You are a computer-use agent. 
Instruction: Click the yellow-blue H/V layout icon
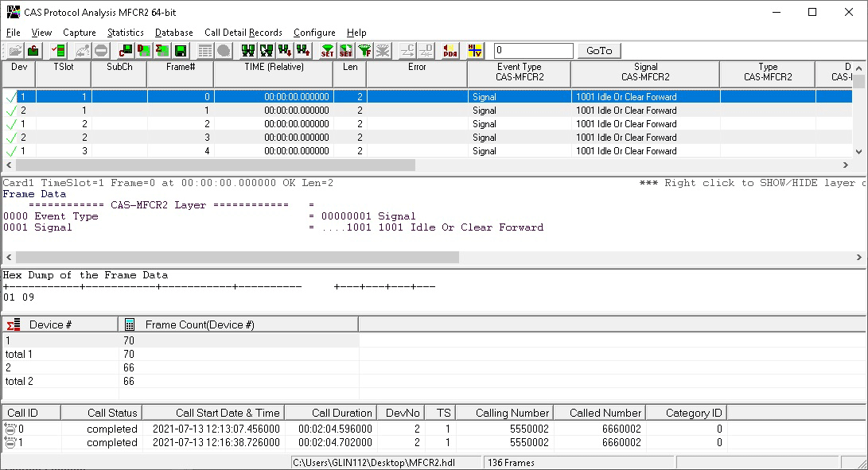[474, 51]
